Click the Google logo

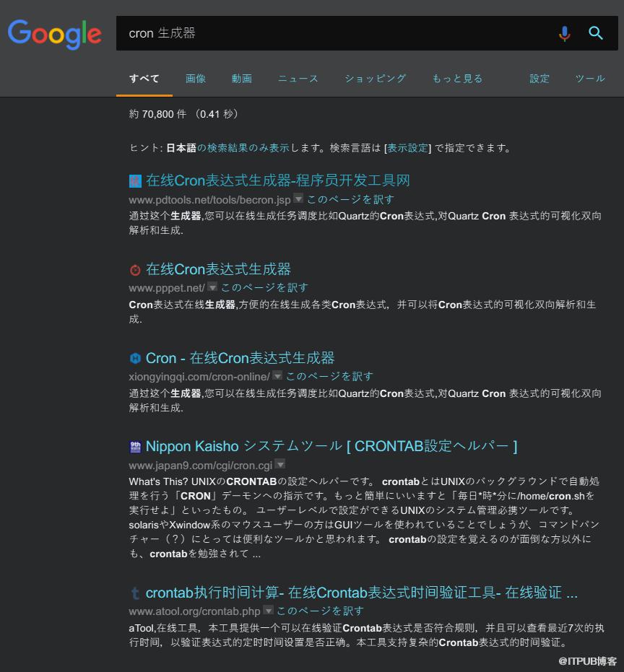[54, 33]
